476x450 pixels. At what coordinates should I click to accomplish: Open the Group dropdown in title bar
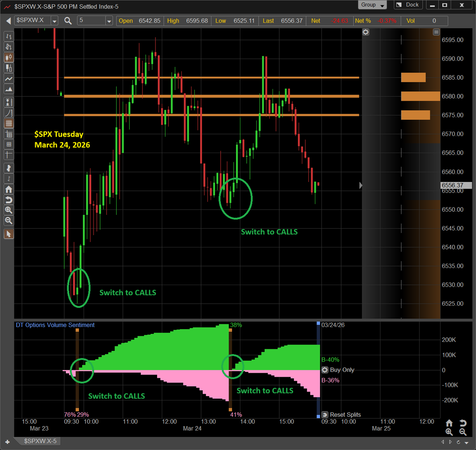[372, 5]
